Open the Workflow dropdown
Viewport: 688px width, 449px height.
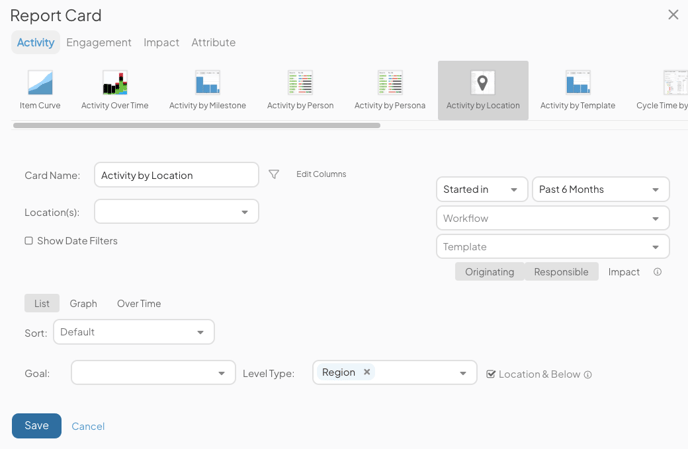553,218
